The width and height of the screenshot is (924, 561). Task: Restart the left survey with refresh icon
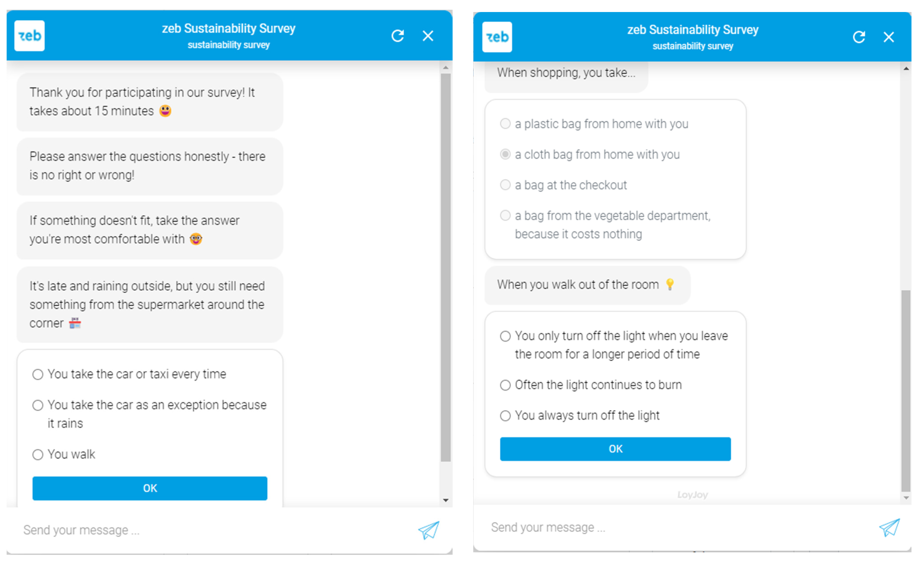[x=397, y=36]
